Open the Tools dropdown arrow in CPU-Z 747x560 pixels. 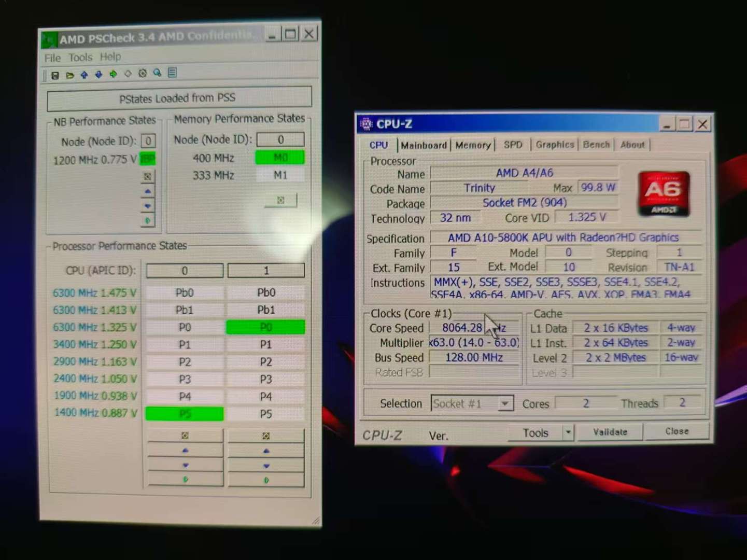pyautogui.click(x=568, y=432)
